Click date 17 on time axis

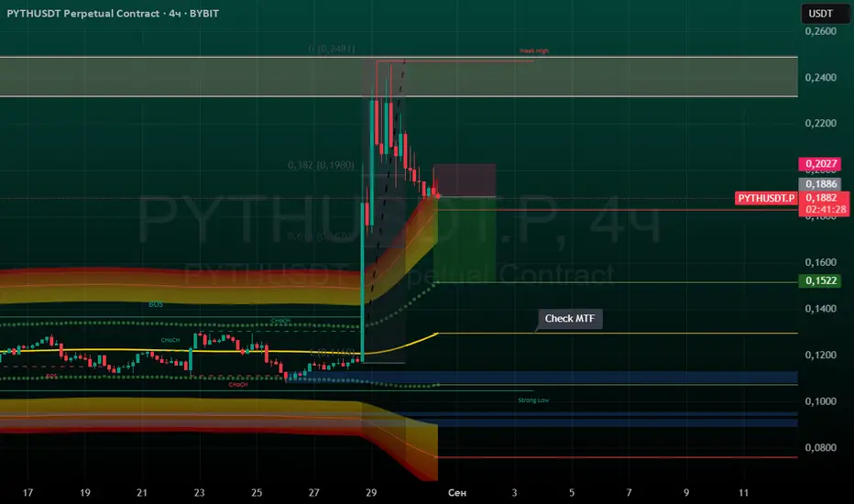click(x=27, y=493)
